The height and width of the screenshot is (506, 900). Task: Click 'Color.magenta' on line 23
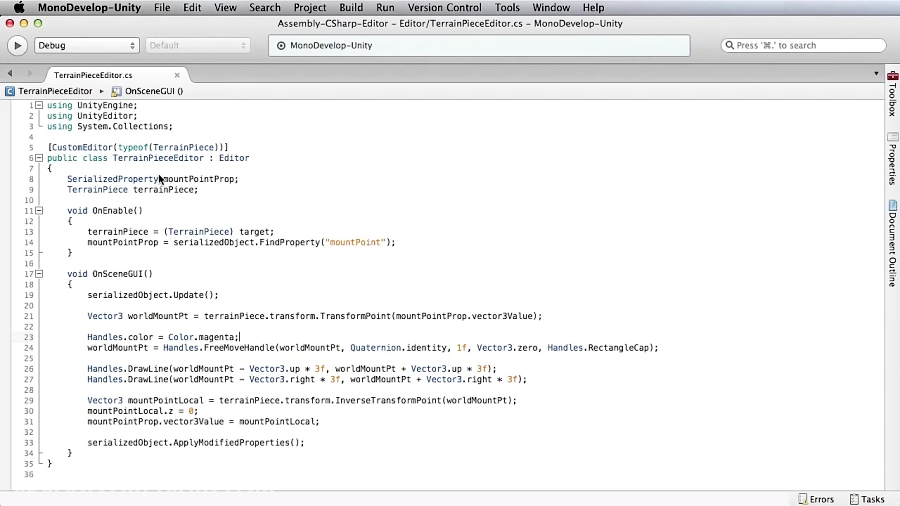coord(201,337)
